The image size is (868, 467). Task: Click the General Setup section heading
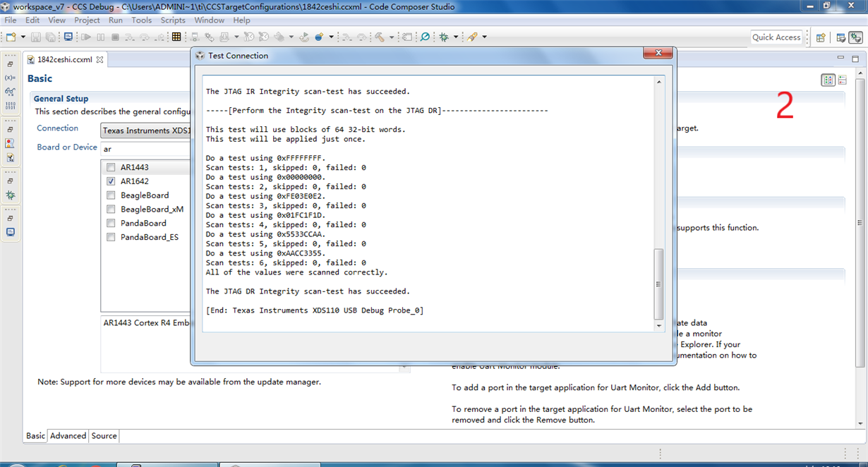click(61, 99)
